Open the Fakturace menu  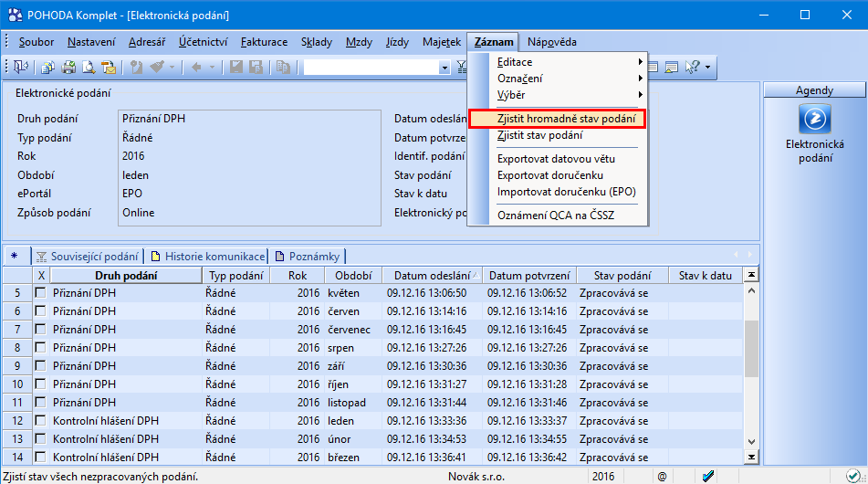click(264, 42)
